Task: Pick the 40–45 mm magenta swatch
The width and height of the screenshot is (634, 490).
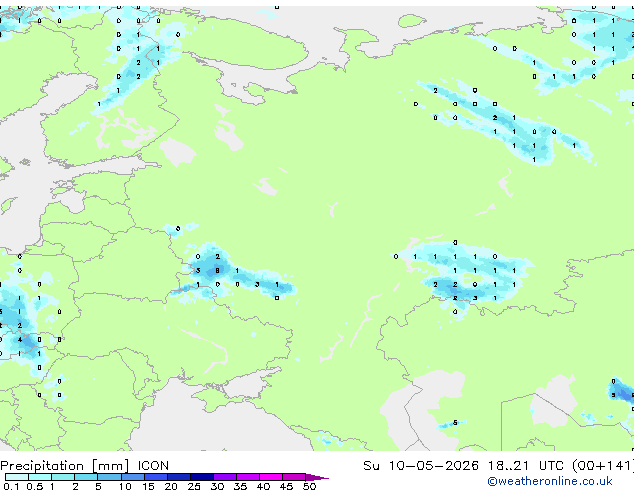Action: pyautogui.click(x=271, y=477)
